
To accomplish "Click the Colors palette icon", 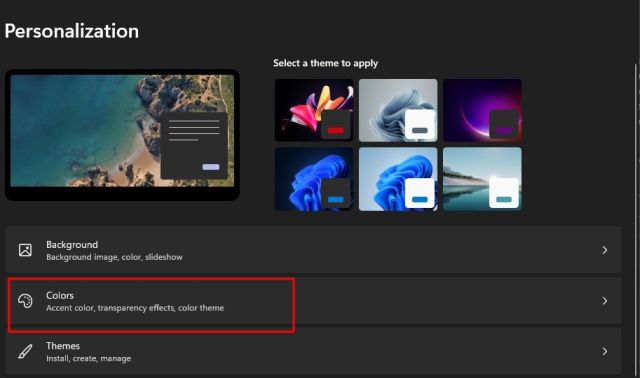I will [x=25, y=301].
